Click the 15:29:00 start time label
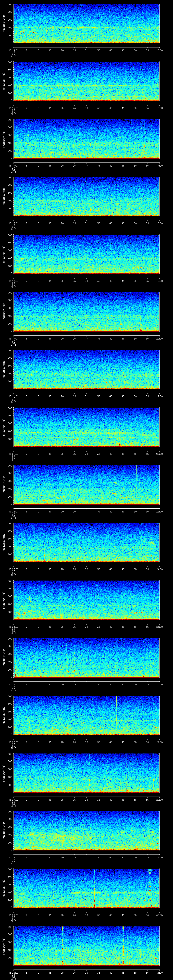The width and height of the screenshot is (173, 980). [x=13, y=915]
